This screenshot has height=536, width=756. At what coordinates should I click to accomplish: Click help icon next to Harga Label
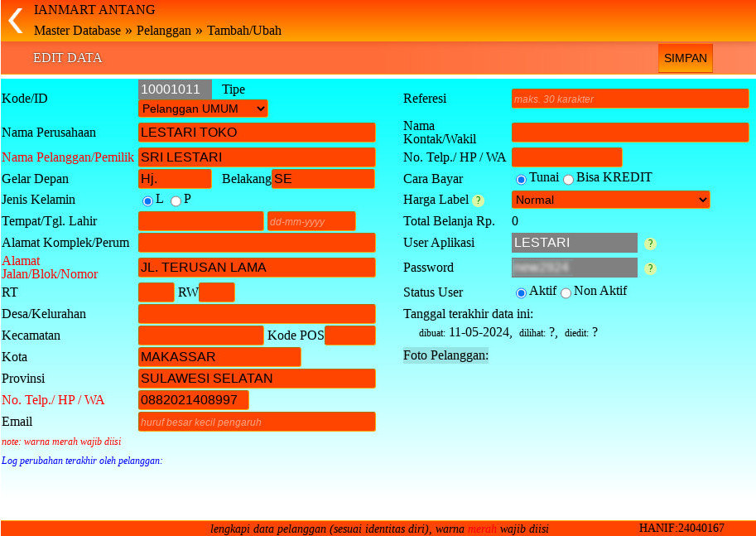click(479, 200)
